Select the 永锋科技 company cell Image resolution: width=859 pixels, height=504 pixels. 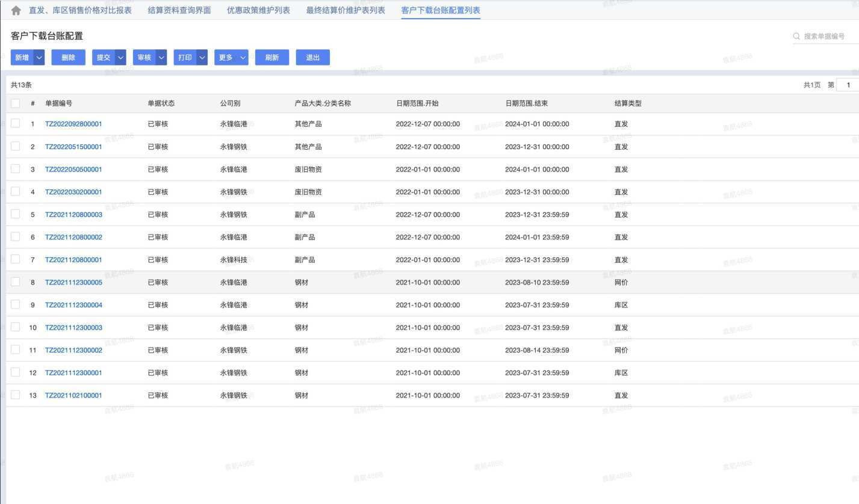(x=234, y=260)
